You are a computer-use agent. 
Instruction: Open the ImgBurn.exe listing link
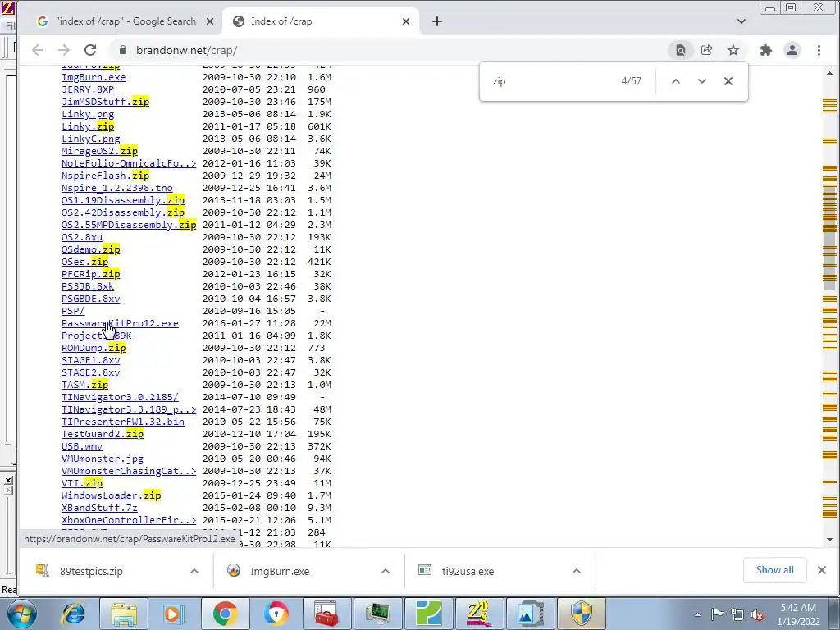point(94,77)
